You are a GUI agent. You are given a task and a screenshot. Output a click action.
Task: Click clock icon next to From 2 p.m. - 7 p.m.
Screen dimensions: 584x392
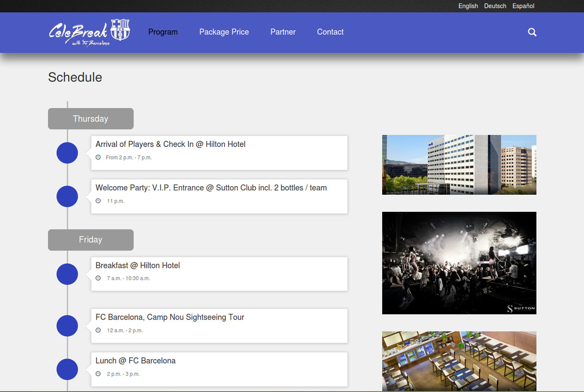[98, 157]
